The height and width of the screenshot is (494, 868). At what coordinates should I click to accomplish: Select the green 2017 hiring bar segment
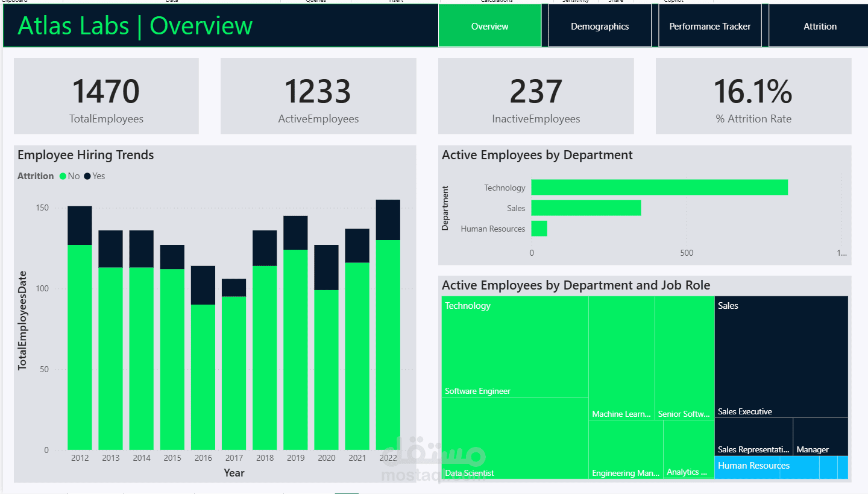tap(234, 373)
